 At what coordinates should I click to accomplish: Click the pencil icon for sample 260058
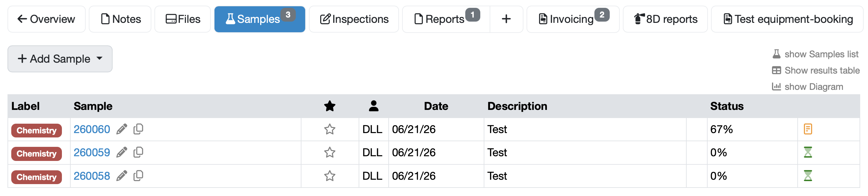[122, 176]
